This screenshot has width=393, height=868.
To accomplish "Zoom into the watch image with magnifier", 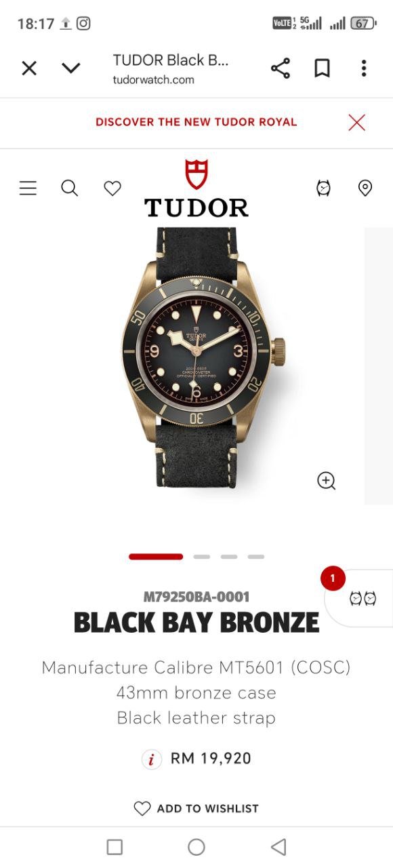I will click(x=327, y=481).
